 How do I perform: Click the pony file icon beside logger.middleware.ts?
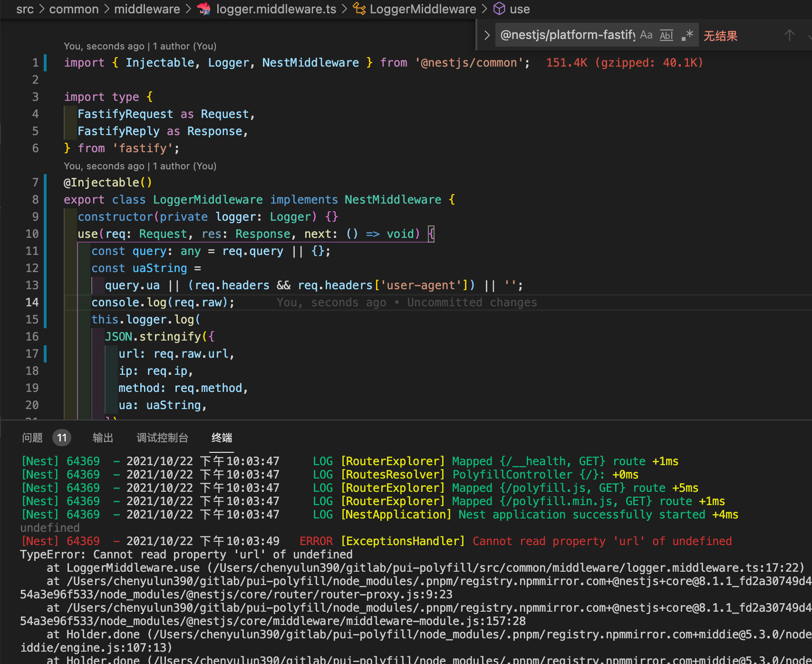(204, 9)
